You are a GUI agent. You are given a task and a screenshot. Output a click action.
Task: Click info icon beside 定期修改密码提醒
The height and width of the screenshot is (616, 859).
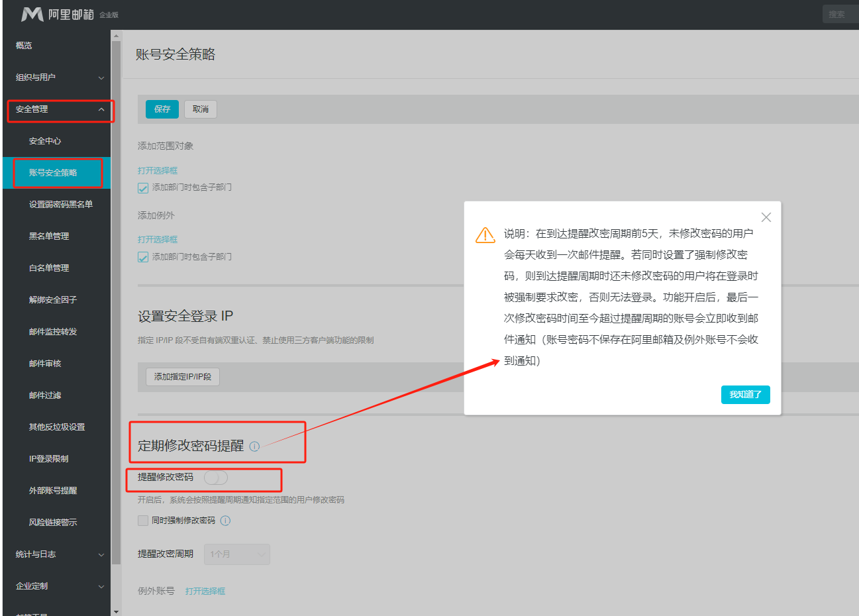[254, 446]
